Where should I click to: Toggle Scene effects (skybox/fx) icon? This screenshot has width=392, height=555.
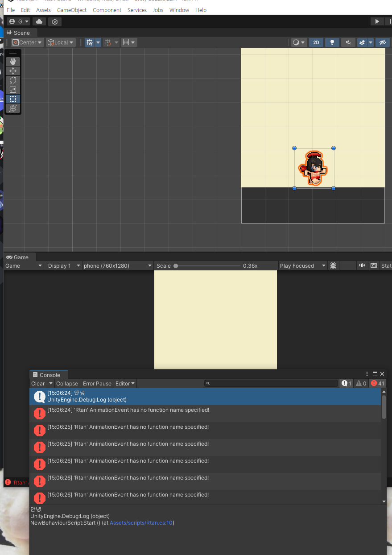[362, 42]
